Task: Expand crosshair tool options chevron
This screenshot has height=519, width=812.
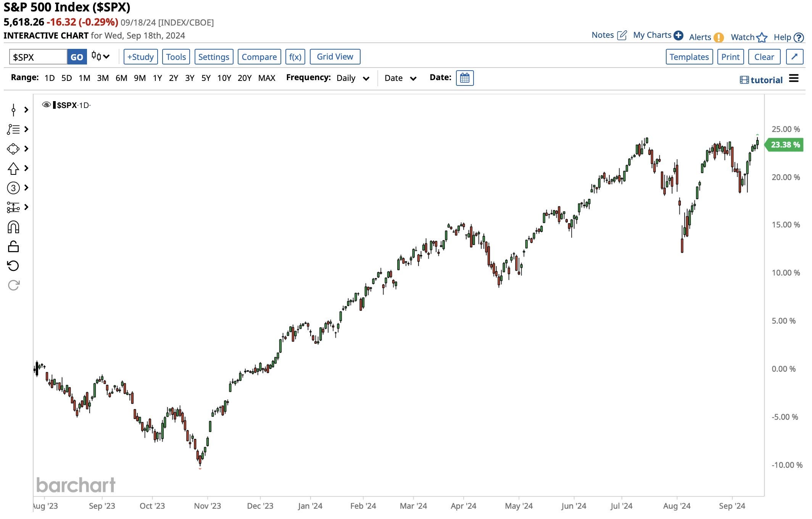Action: pos(26,110)
